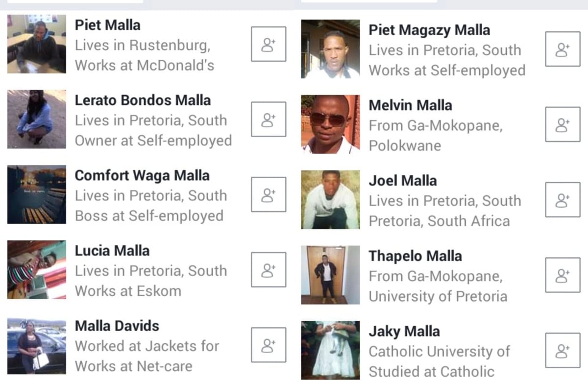
Task: Open Jaky Malla's profile name link
Action: point(404,331)
